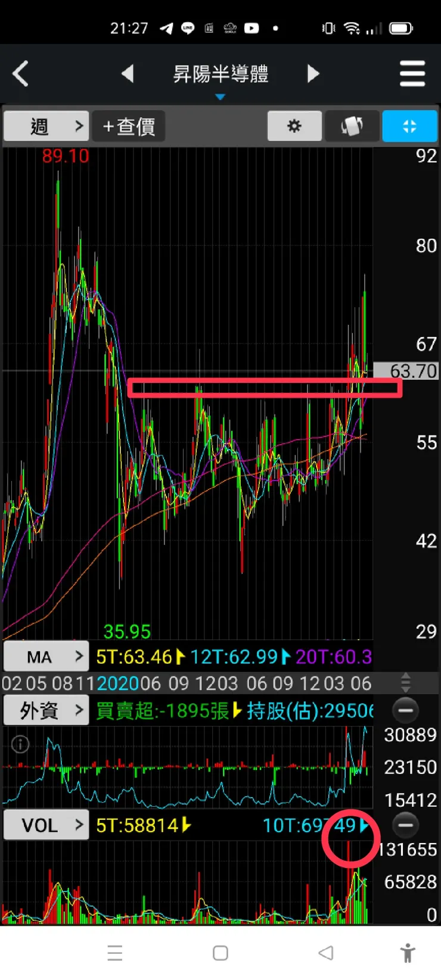Collapse the VOL panel with minus button
Image resolution: width=441 pixels, height=980 pixels.
click(x=405, y=825)
